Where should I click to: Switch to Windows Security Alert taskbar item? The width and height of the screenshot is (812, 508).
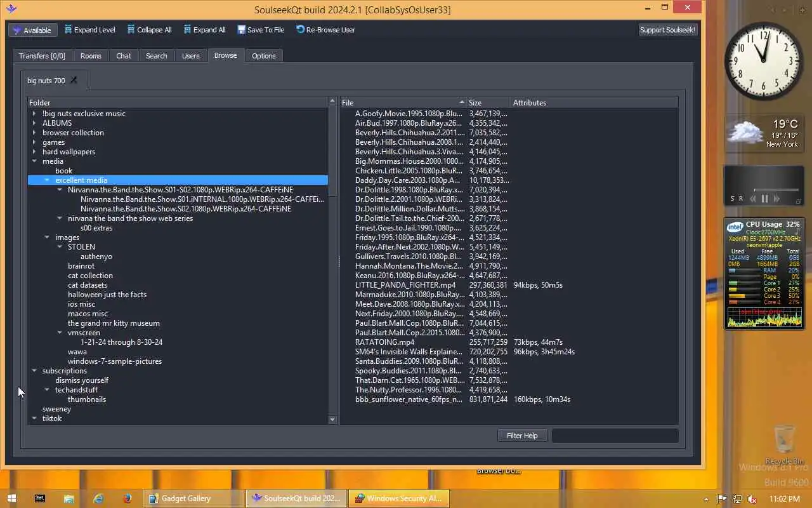[400, 498]
